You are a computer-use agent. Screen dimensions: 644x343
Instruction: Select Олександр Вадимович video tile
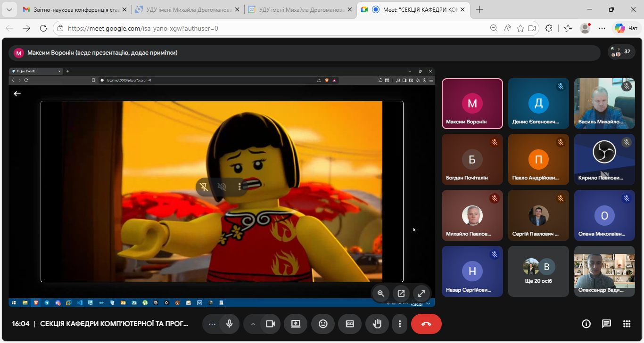click(x=604, y=271)
